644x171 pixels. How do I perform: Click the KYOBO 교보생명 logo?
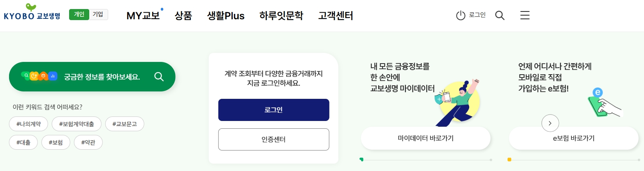(32, 12)
